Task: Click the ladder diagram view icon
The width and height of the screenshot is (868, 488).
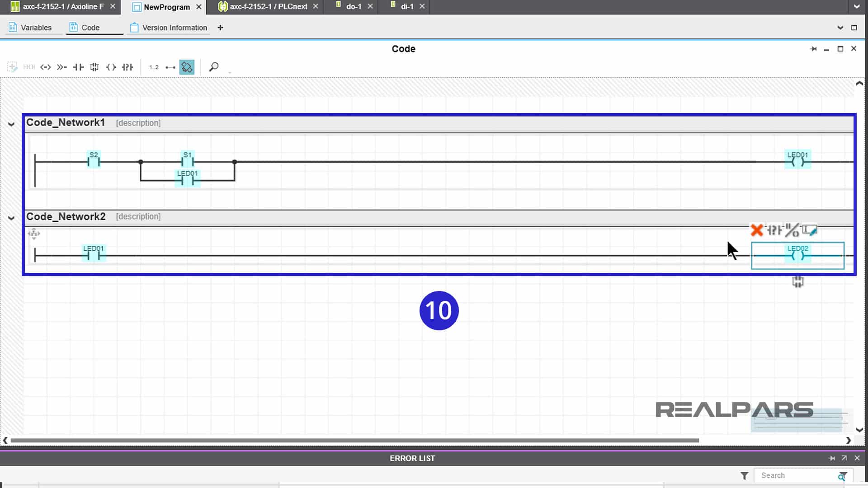Action: coord(187,67)
